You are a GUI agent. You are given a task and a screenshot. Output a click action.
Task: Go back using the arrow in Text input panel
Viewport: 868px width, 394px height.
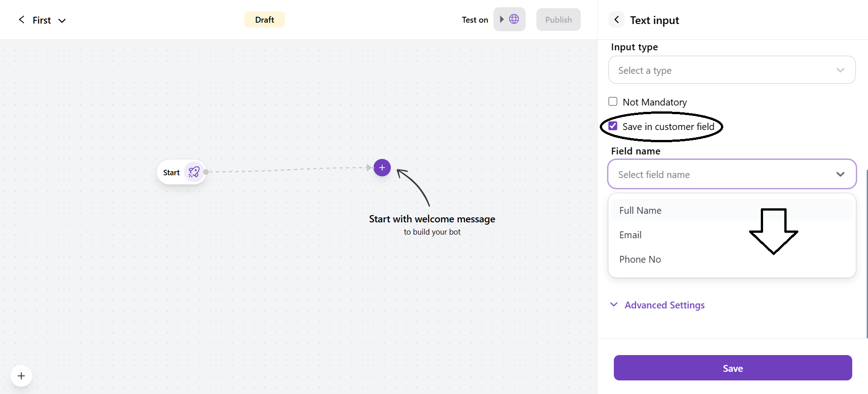616,19
